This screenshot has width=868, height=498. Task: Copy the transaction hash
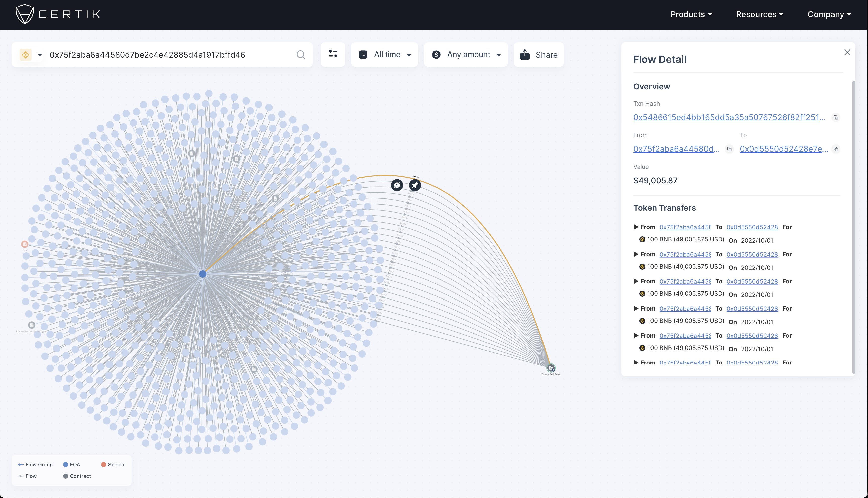(836, 117)
